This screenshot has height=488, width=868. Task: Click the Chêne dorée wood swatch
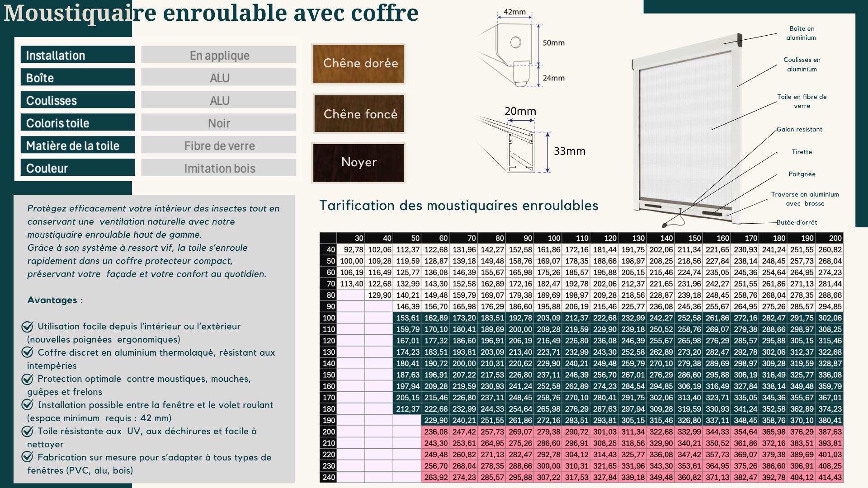358,64
